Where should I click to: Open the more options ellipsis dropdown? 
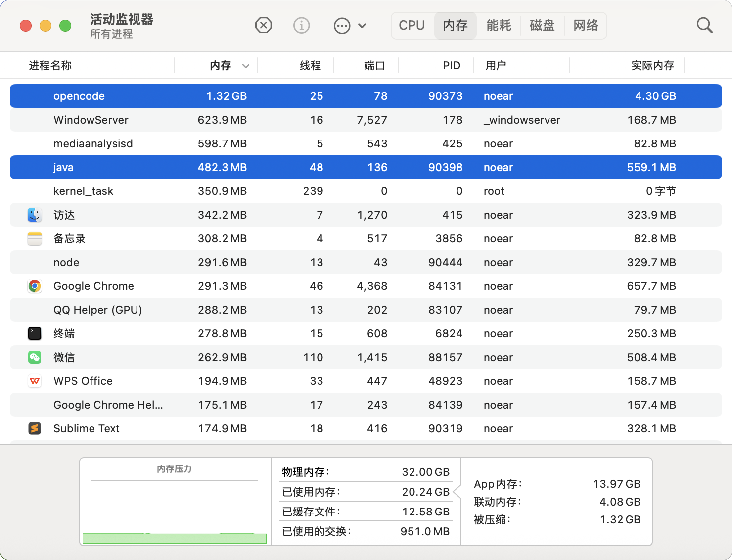click(350, 26)
